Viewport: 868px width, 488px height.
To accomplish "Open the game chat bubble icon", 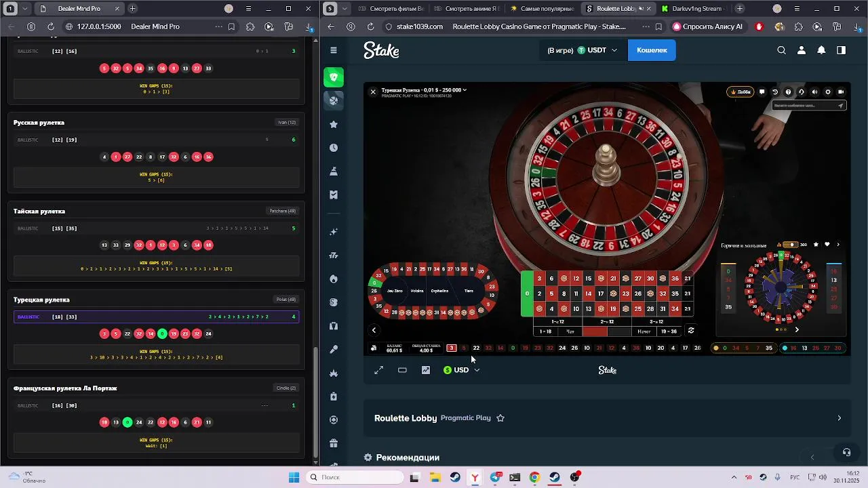I will (762, 91).
